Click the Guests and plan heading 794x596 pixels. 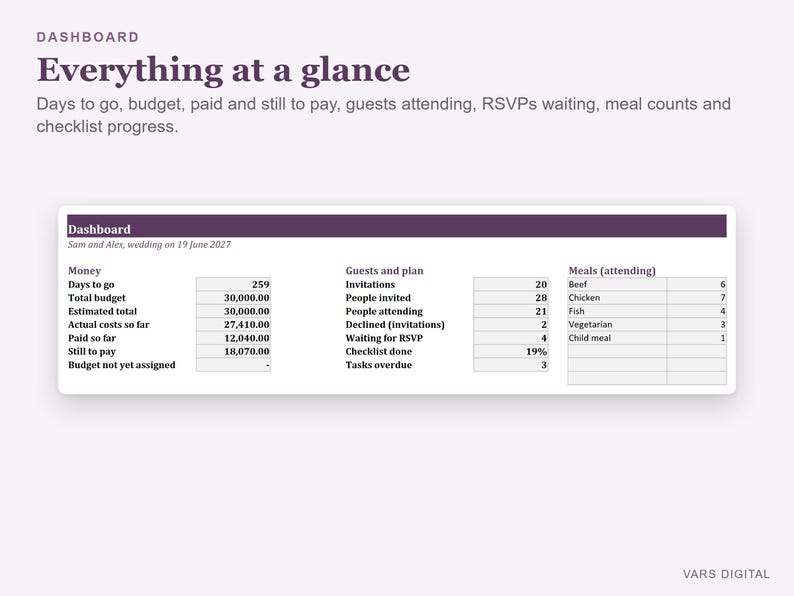[384, 270]
